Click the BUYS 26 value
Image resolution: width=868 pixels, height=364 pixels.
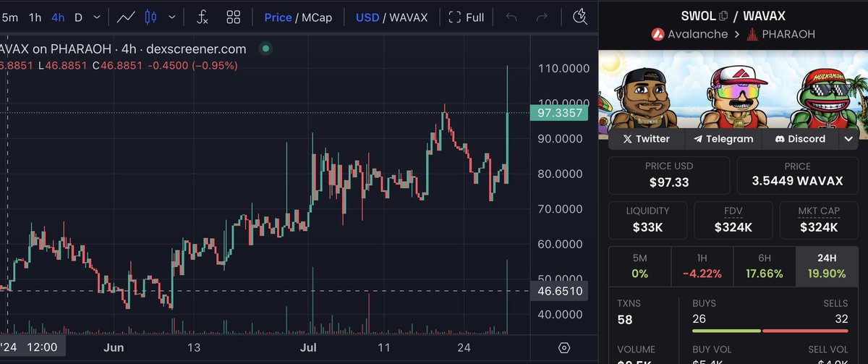click(699, 319)
